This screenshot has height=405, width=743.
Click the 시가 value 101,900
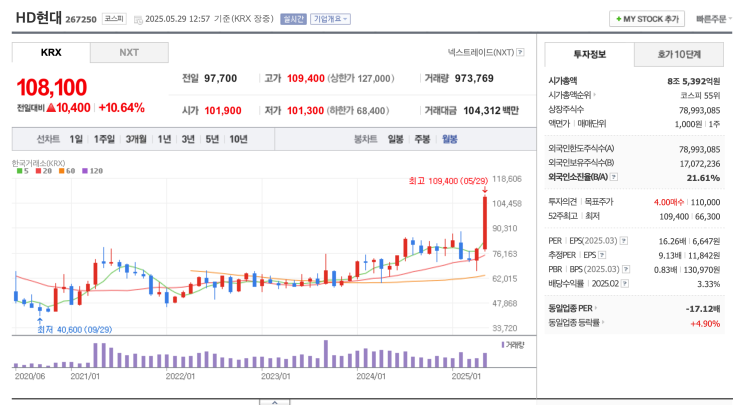click(223, 110)
